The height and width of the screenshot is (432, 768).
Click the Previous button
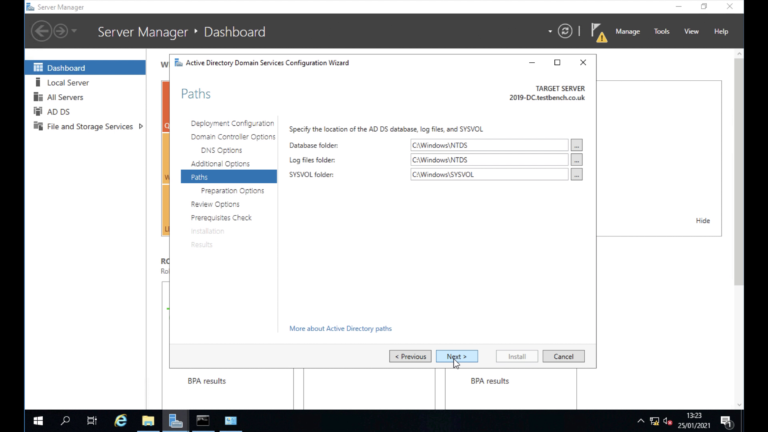(410, 357)
